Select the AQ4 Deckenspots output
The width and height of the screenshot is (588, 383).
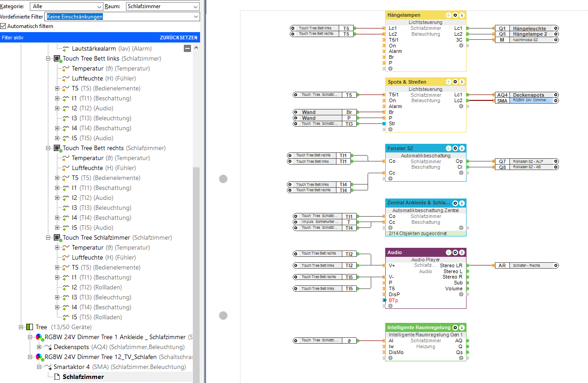[527, 95]
